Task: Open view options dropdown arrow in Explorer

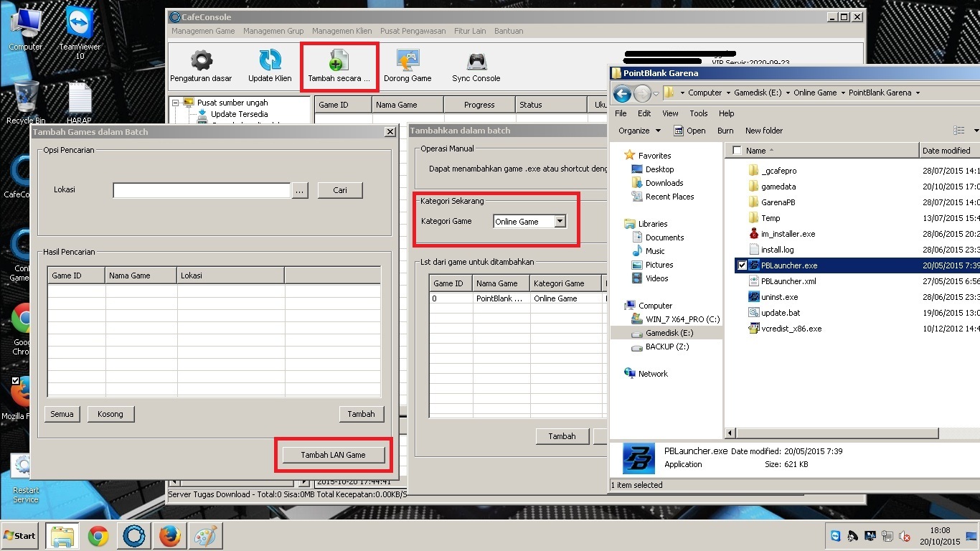Action: point(976,131)
